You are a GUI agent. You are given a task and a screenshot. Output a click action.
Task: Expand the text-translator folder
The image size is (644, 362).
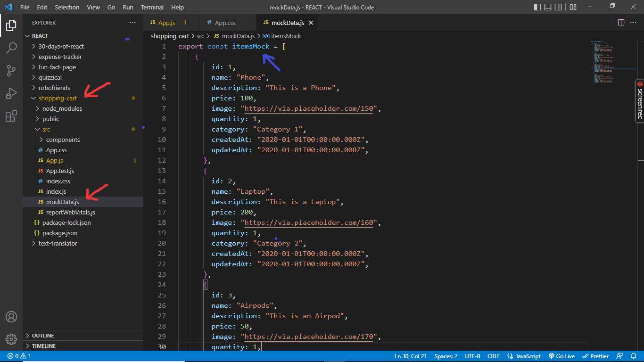tap(83, 243)
